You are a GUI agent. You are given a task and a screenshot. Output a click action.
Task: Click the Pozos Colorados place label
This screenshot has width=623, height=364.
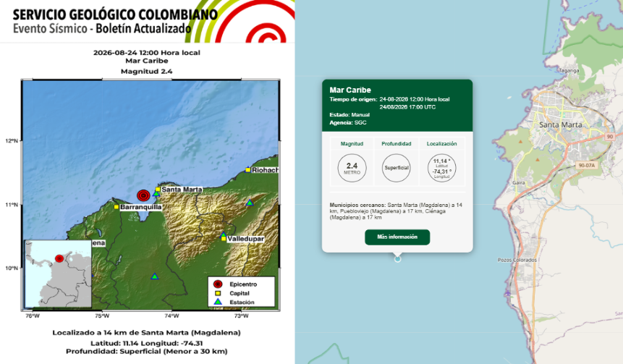[517, 260]
